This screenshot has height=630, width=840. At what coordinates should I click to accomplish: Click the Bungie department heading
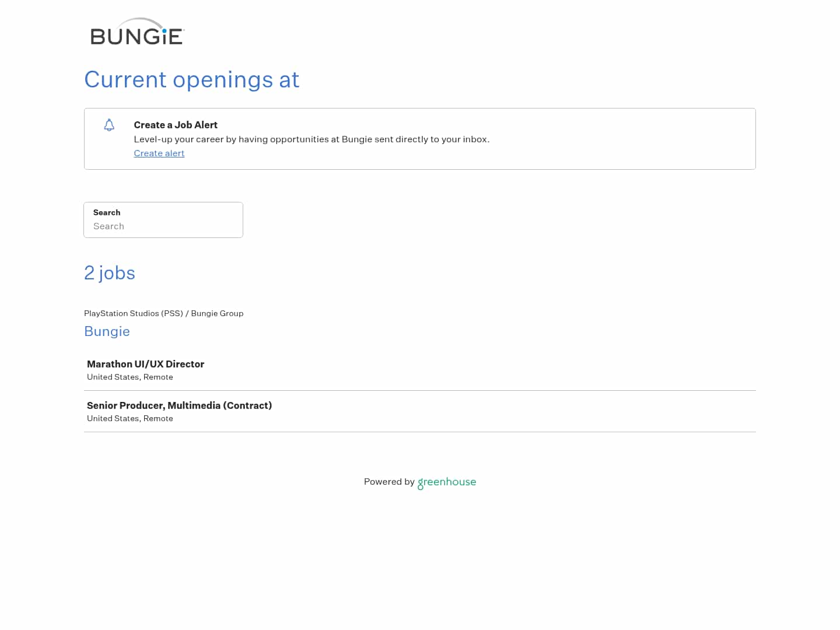pyautogui.click(x=107, y=331)
